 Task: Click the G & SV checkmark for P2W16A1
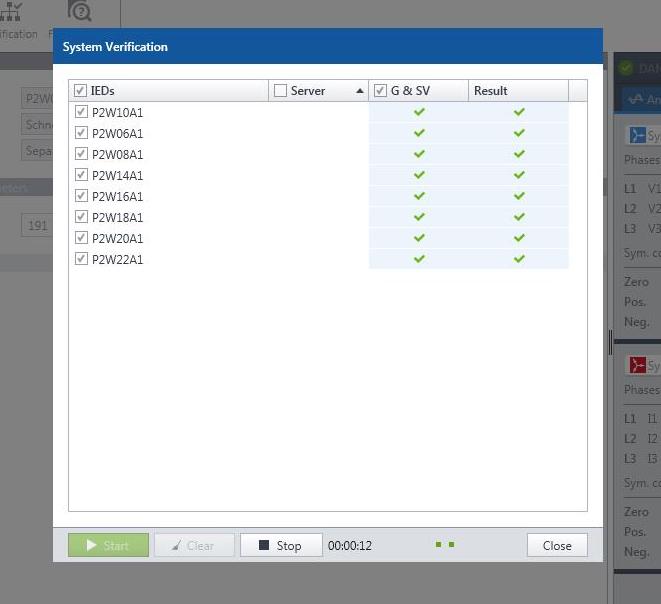point(419,196)
